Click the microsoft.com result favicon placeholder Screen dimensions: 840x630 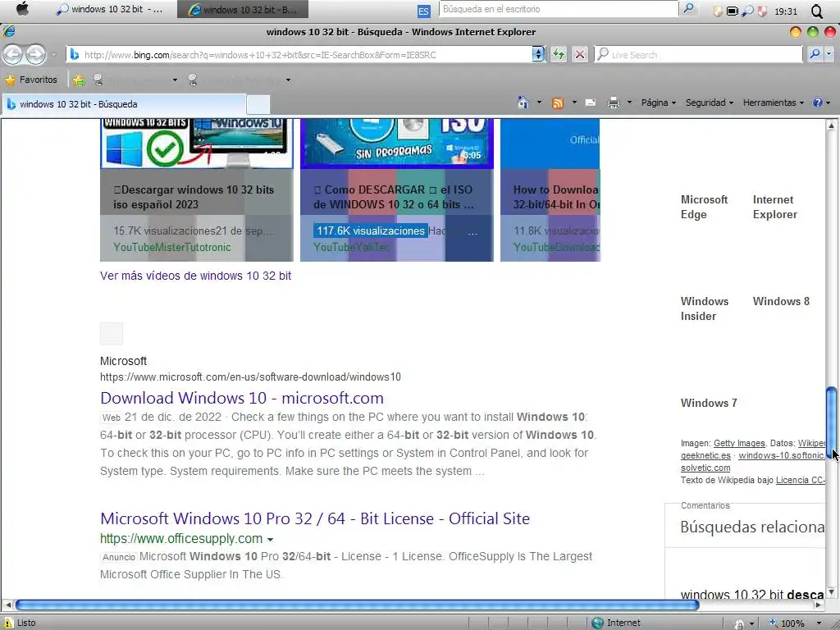pos(112,334)
